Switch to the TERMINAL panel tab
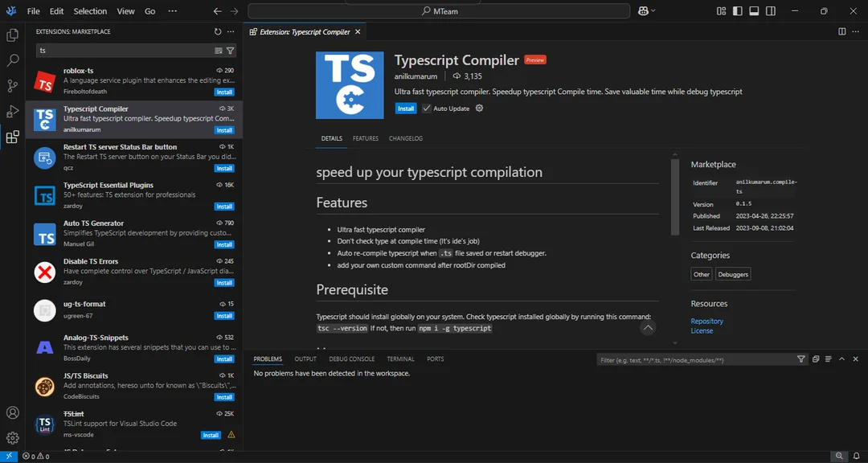Screen dimensions: 868x463 (400, 359)
